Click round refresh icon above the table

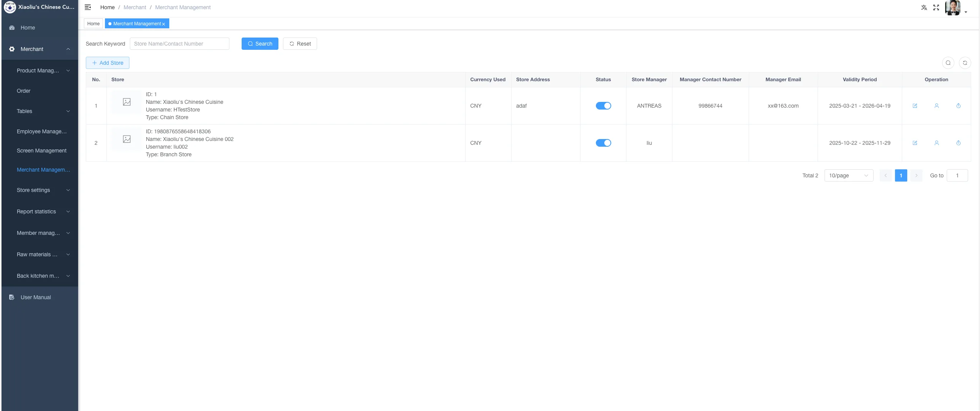[965, 63]
